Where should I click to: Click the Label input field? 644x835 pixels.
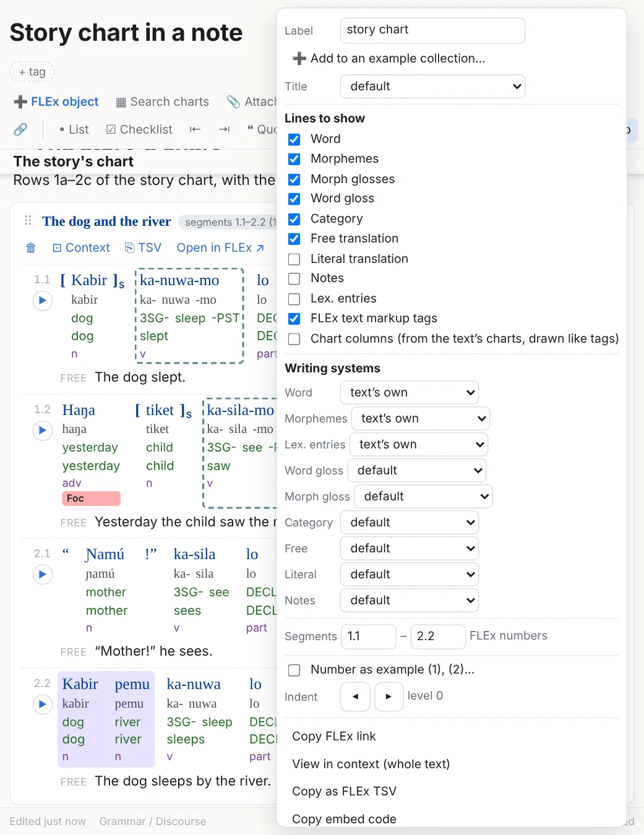point(432,30)
